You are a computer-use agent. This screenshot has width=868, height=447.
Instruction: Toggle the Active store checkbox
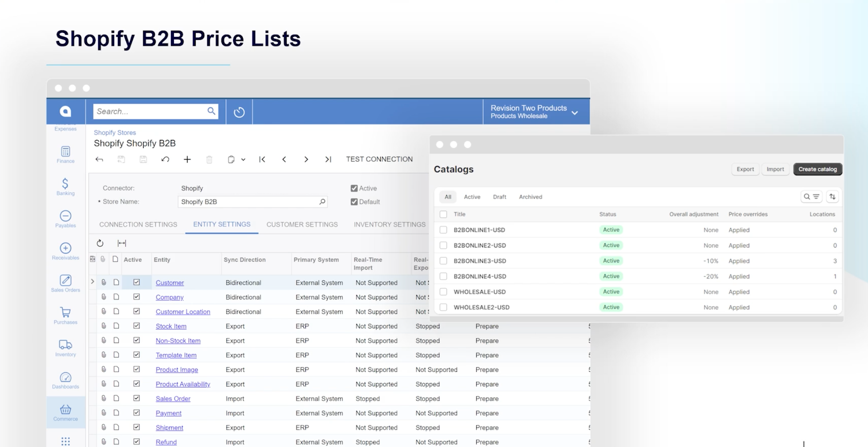pyautogui.click(x=354, y=188)
